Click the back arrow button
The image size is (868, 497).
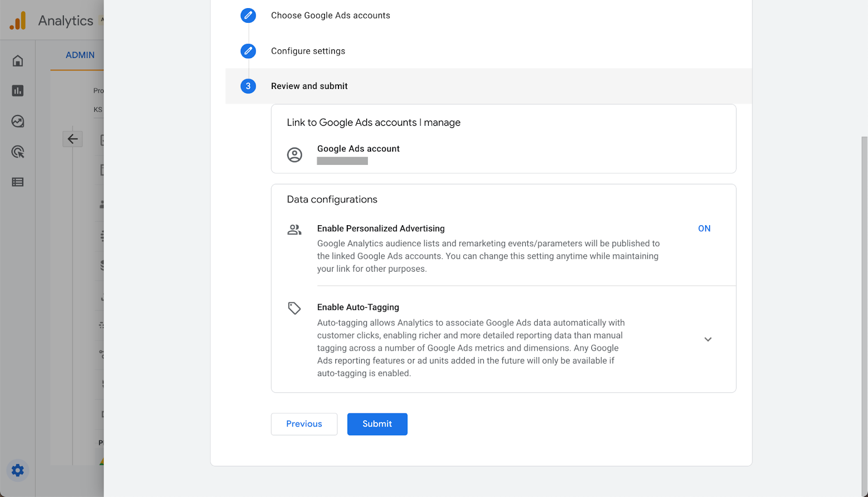click(73, 139)
